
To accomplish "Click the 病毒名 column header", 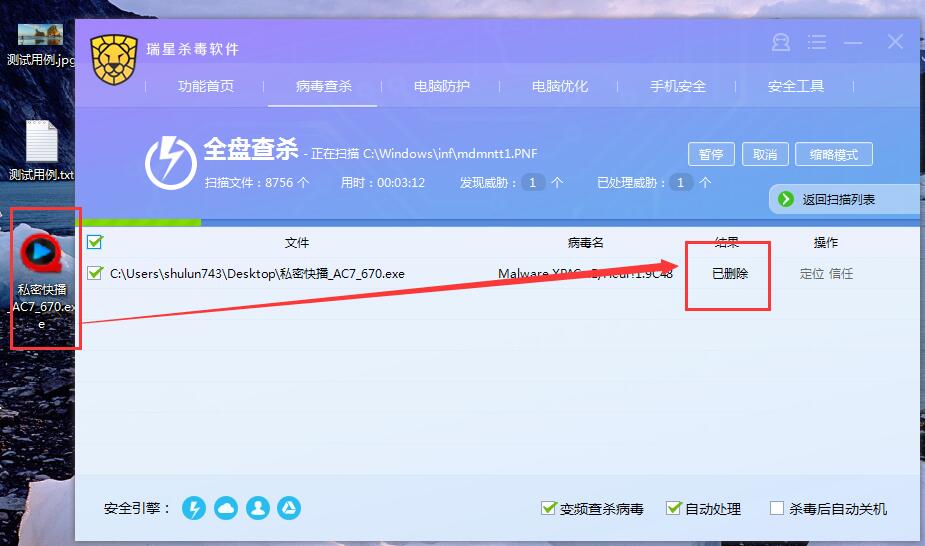I will (585, 242).
